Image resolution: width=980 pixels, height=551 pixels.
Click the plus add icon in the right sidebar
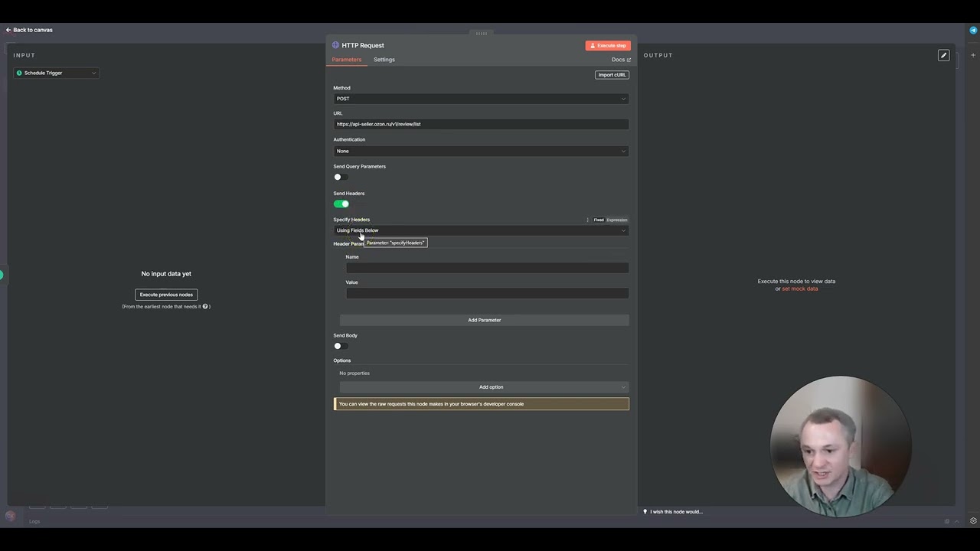pos(973,55)
